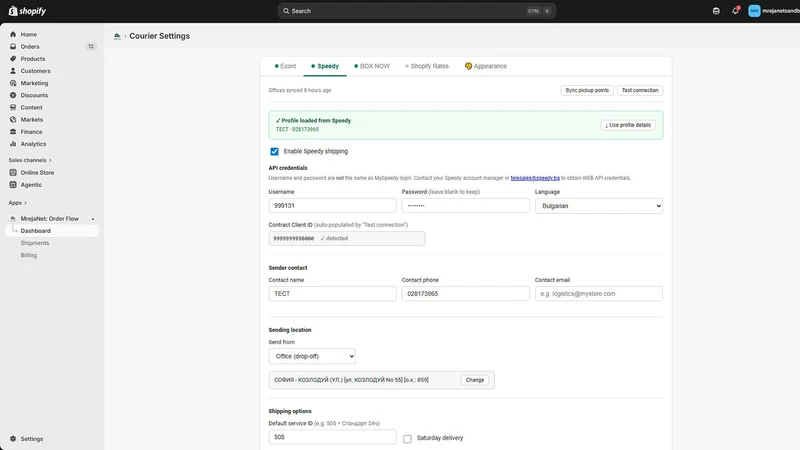Click Use profile details button
800x450 pixels.
coord(628,125)
